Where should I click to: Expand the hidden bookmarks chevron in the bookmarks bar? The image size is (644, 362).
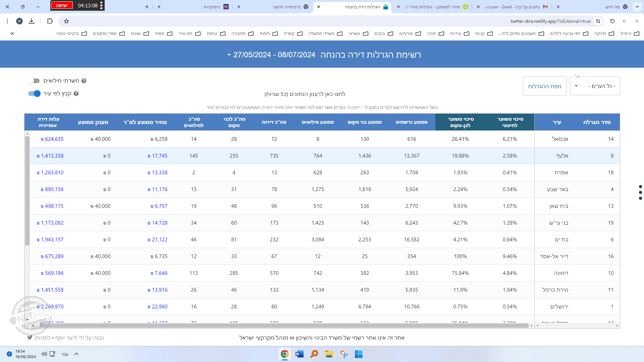(x=12, y=34)
